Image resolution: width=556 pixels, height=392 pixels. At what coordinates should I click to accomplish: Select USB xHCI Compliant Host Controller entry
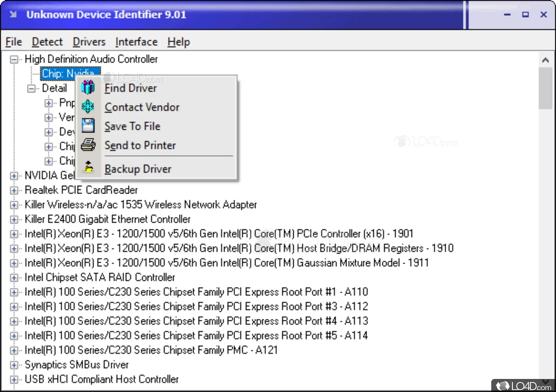coord(102,379)
